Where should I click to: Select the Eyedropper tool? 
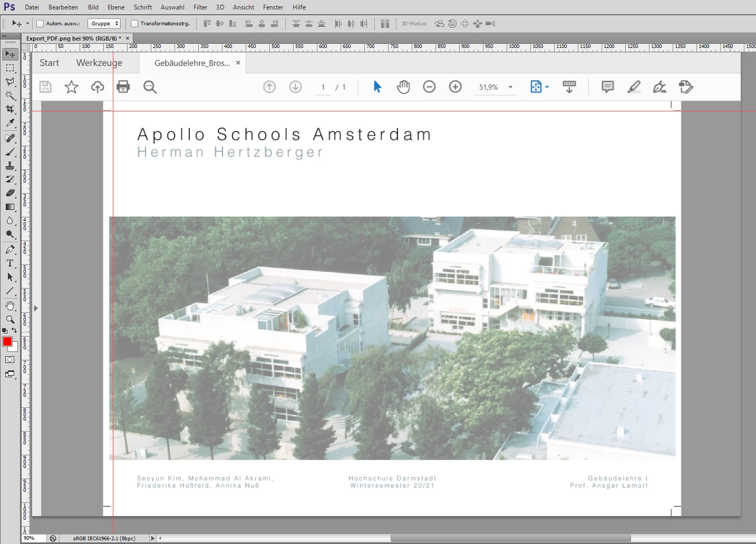click(10, 123)
